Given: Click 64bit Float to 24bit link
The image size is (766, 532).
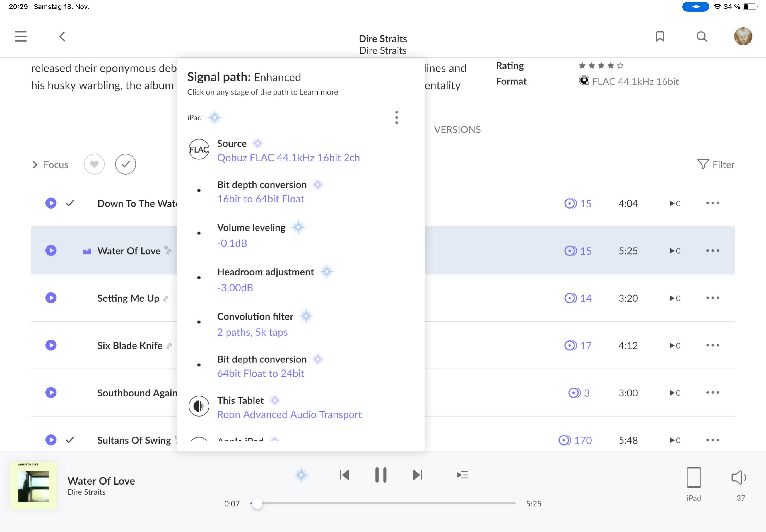Looking at the screenshot, I should point(261,374).
